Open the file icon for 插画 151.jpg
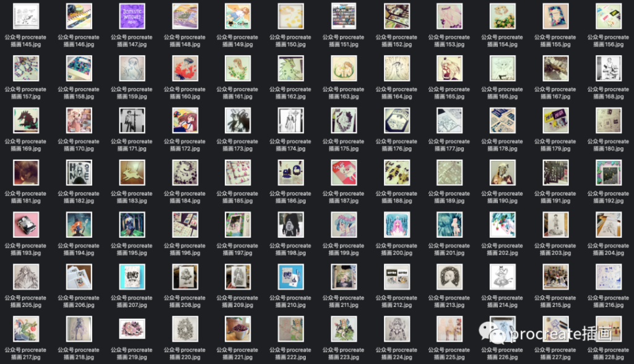 point(344,16)
